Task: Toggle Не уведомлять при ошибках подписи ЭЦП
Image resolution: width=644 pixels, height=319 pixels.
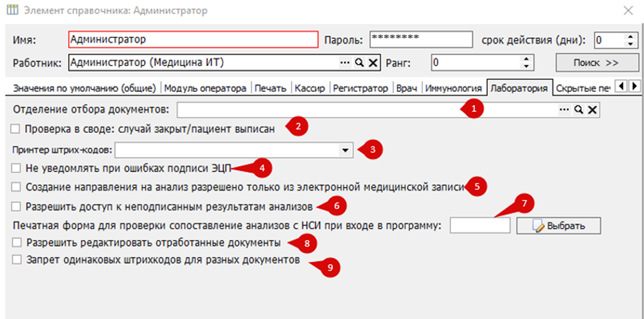Action: click(x=17, y=168)
